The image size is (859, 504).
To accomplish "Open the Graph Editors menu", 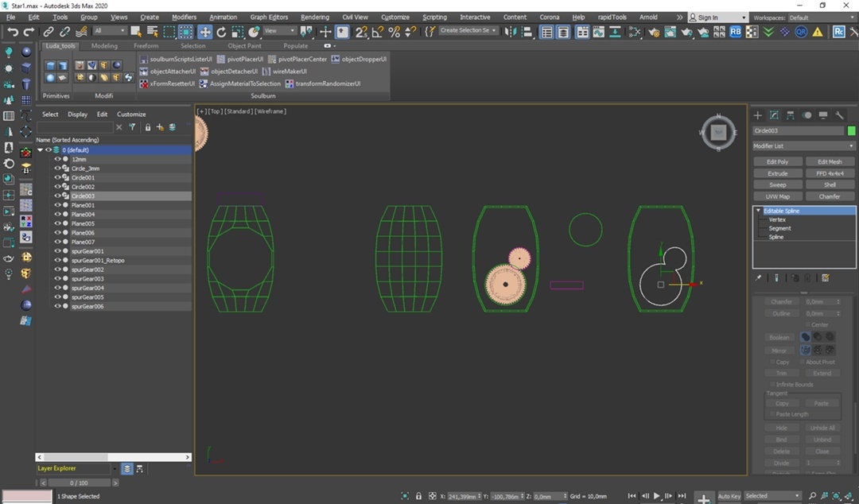I will (x=269, y=17).
